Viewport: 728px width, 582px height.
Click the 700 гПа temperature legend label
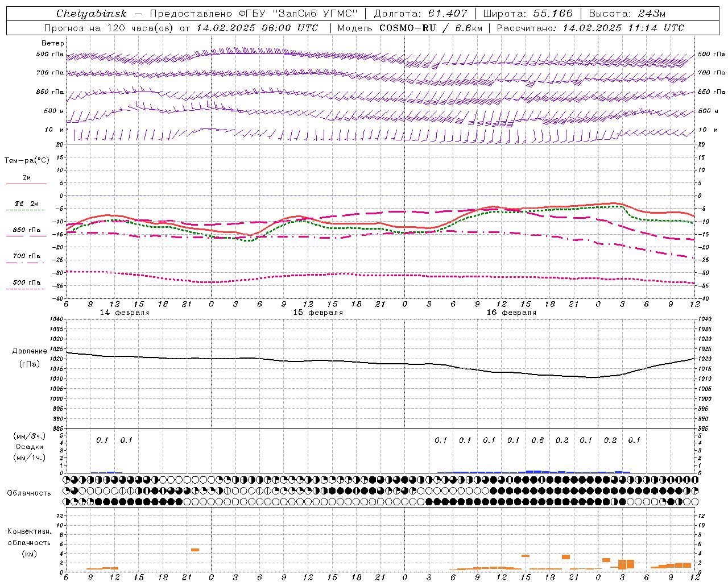[27, 256]
